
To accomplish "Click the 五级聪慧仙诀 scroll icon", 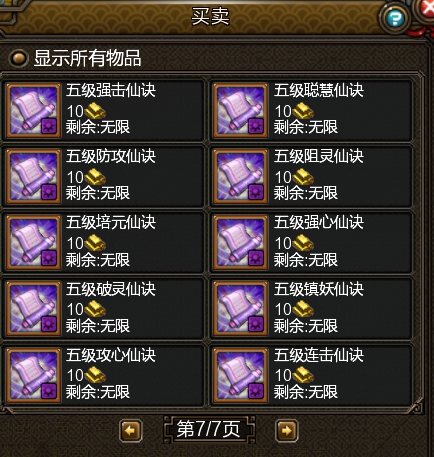I will click(x=241, y=110).
